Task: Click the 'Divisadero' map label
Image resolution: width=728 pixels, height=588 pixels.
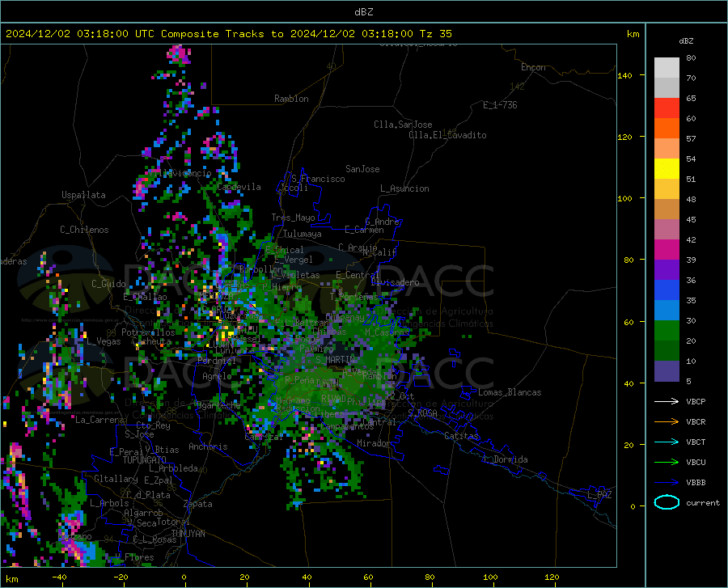Action: (x=395, y=282)
